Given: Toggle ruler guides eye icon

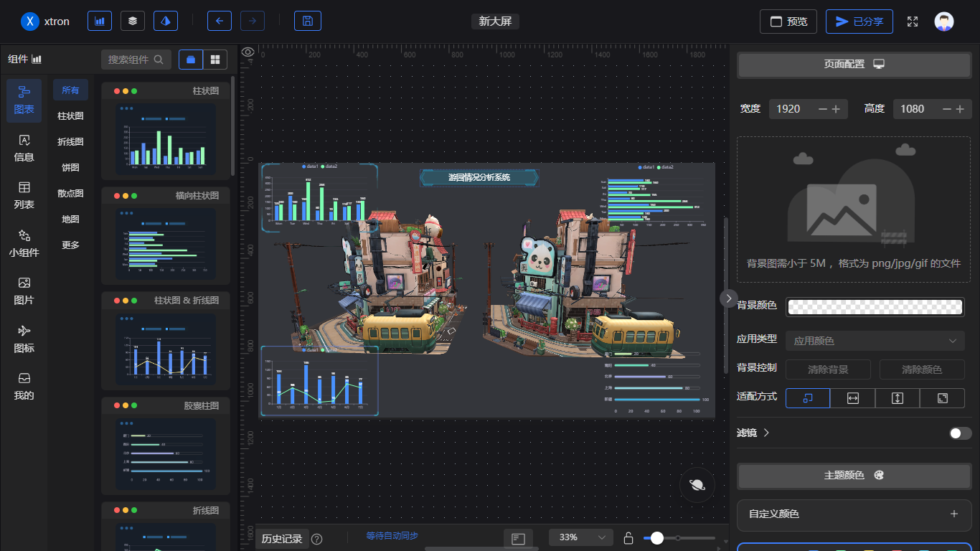Looking at the screenshot, I should (248, 52).
